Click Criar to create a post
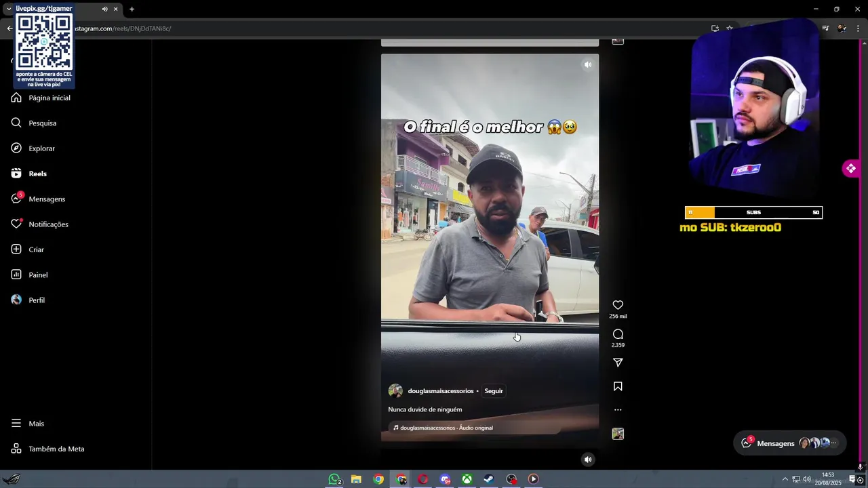868x488 pixels. pos(28,249)
